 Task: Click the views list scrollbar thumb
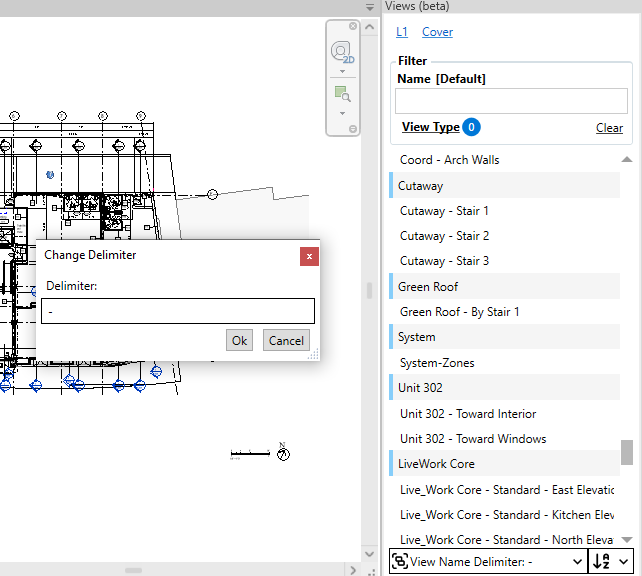tap(627, 452)
